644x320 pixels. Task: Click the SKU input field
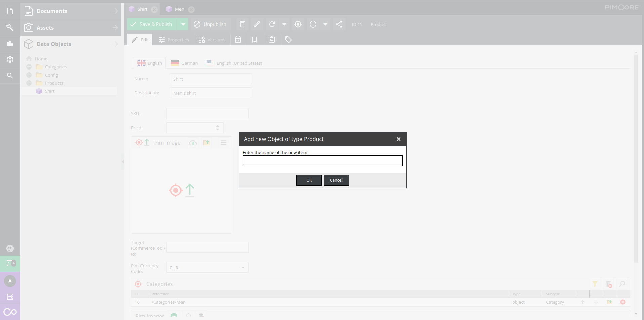tap(207, 113)
